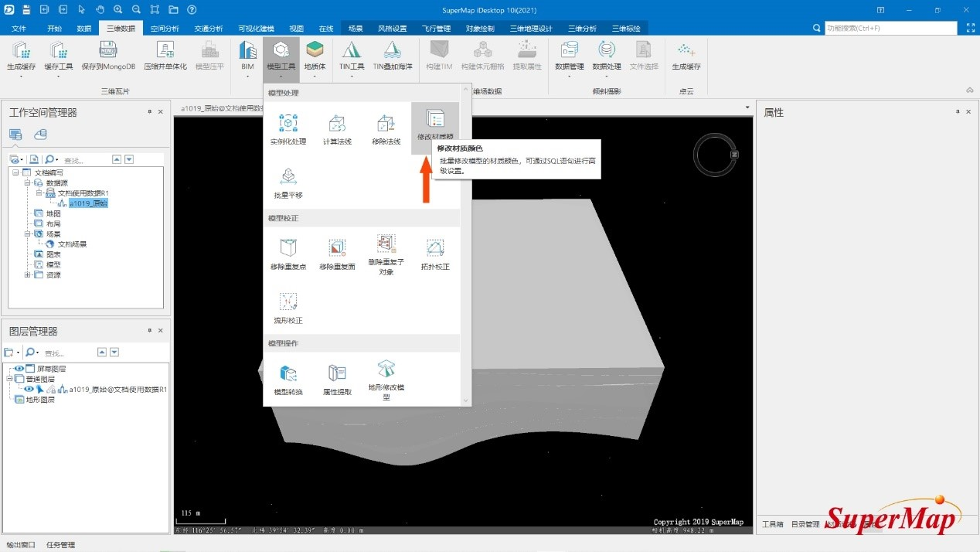This screenshot has height=552, width=980.
Task: Open the 风格设置 ribbon tab
Action: coord(392,29)
